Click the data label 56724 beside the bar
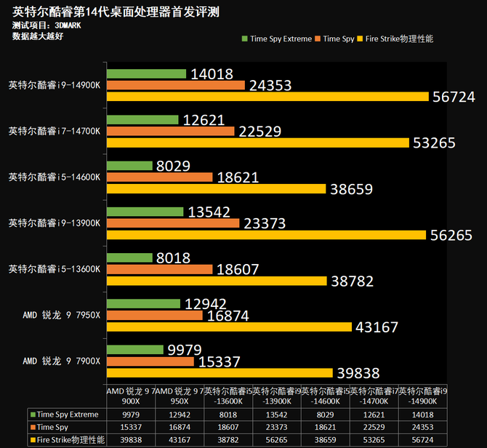The width and height of the screenshot is (487, 448). click(x=454, y=97)
